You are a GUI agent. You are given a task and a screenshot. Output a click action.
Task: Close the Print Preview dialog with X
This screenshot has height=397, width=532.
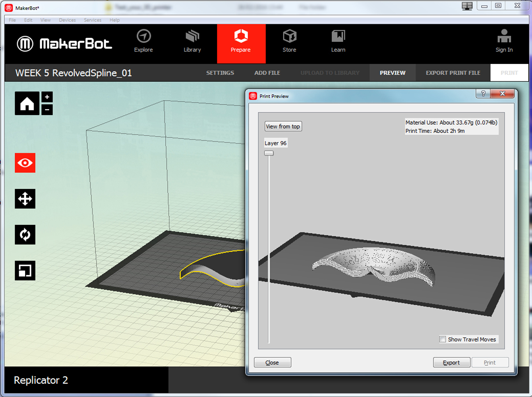pos(502,94)
